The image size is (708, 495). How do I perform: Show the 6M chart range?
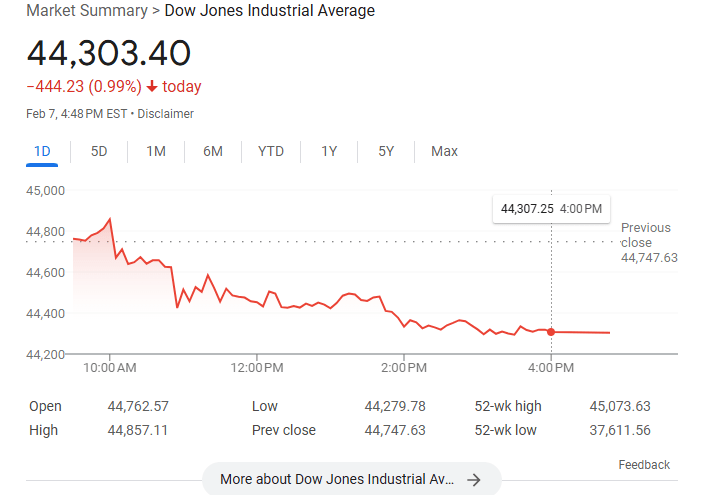point(213,151)
